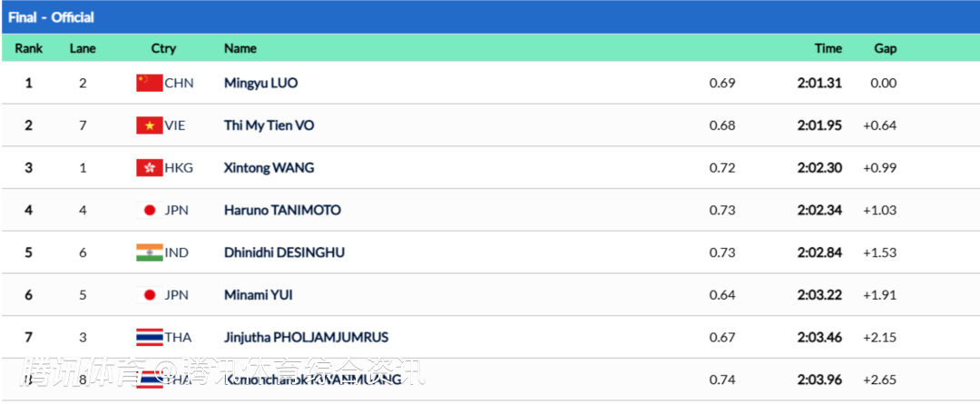Select Xintong WANG name link
This screenshot has height=404, width=980.
(269, 168)
